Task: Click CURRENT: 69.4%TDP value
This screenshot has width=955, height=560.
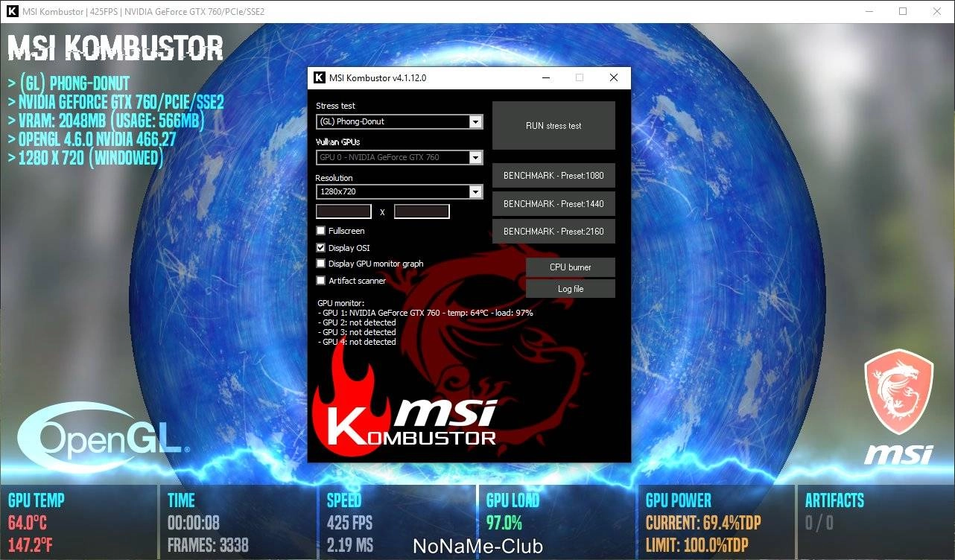Action: pyautogui.click(x=703, y=523)
